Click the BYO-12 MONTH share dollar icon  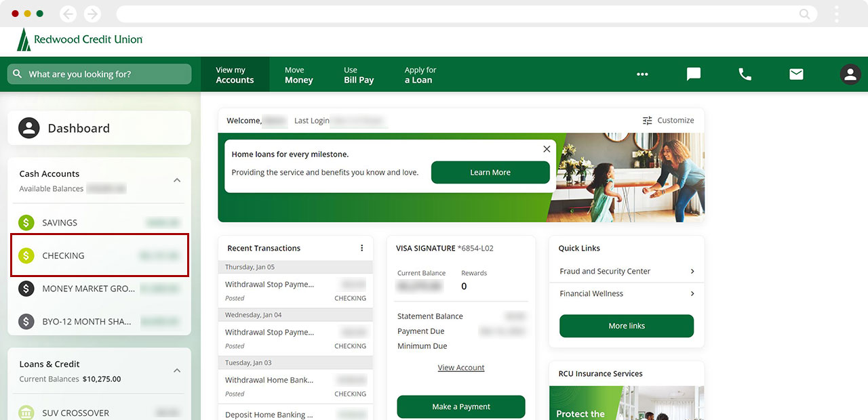26,321
